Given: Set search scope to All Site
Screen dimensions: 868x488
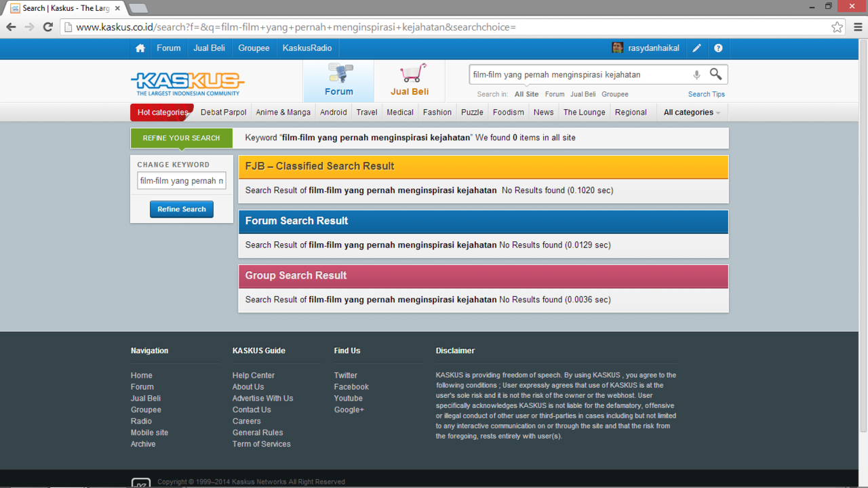Looking at the screenshot, I should tap(526, 94).
